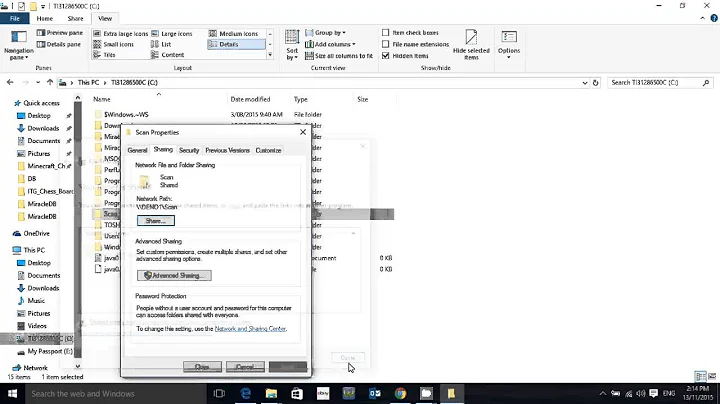
Task: Open the Group by dropdown
Action: click(x=325, y=33)
